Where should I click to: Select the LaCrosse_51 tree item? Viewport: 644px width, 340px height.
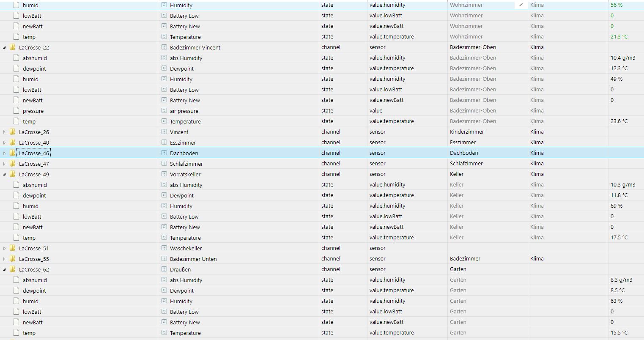coord(34,248)
